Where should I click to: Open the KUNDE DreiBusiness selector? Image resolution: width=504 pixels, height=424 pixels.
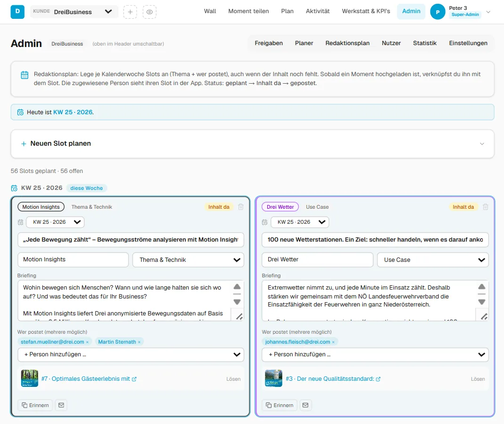click(74, 12)
